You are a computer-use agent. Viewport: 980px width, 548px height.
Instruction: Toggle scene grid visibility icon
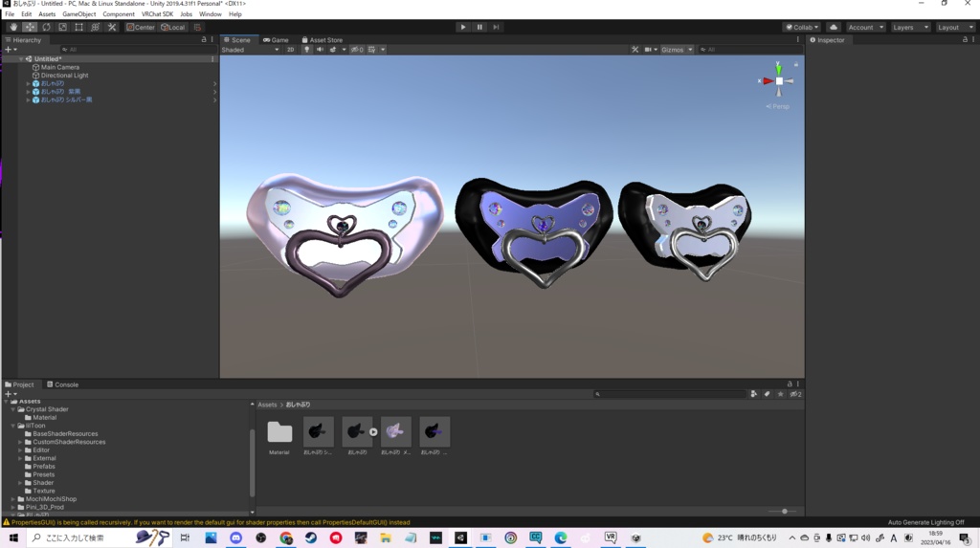(371, 50)
